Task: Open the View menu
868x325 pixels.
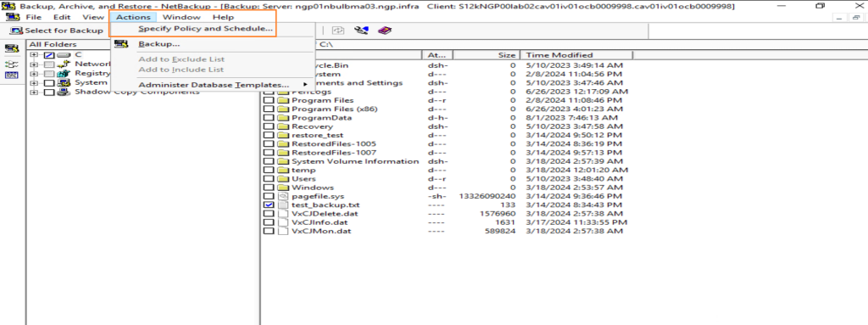Action: click(93, 17)
